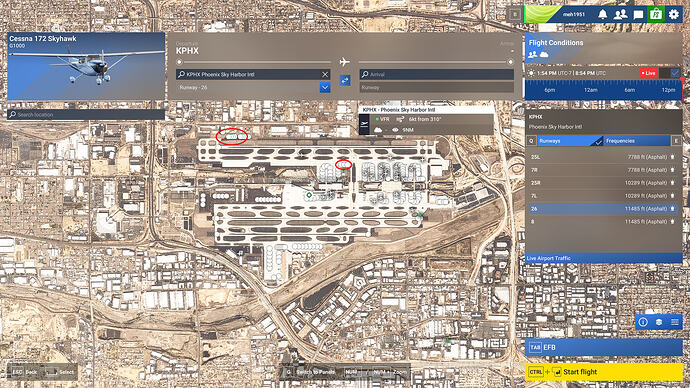Switch to the Frequencies tab
Viewport: 690px width, 388px height.
637,141
